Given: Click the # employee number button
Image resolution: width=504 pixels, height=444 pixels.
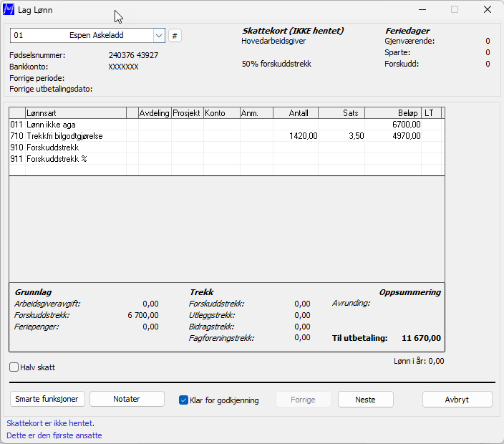Looking at the screenshot, I should coord(175,35).
